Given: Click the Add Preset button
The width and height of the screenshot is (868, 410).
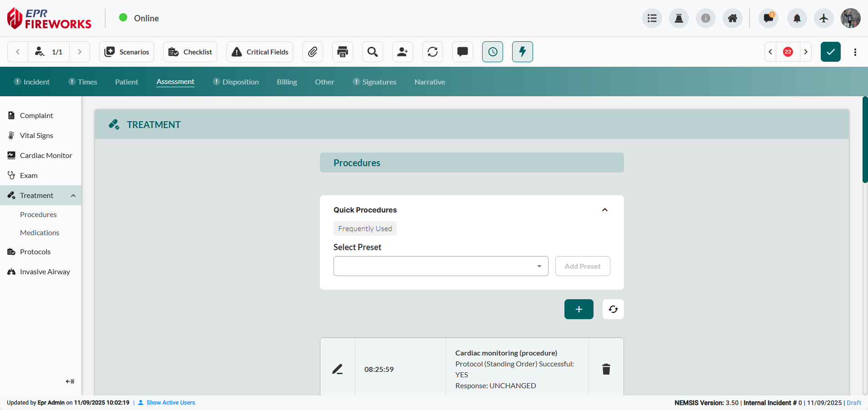Looking at the screenshot, I should 583,266.
